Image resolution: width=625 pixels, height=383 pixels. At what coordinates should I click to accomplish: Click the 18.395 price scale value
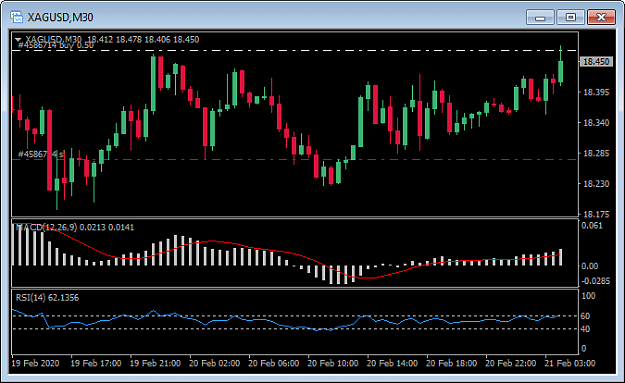[x=596, y=92]
